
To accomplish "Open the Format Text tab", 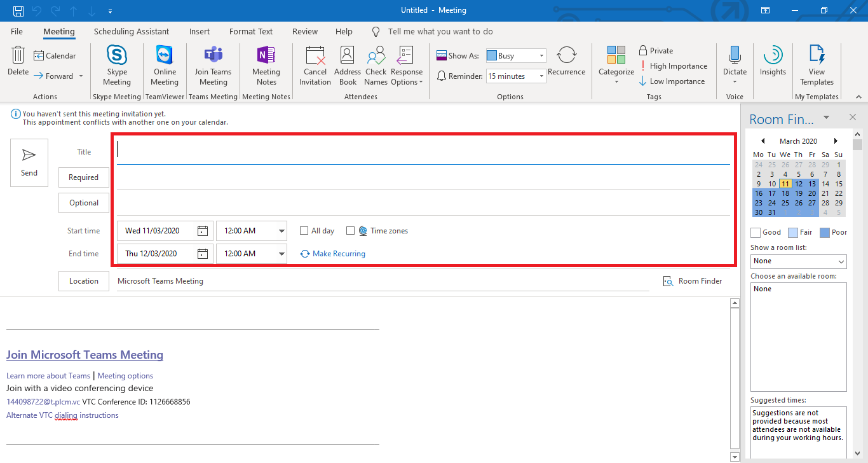I will [251, 32].
